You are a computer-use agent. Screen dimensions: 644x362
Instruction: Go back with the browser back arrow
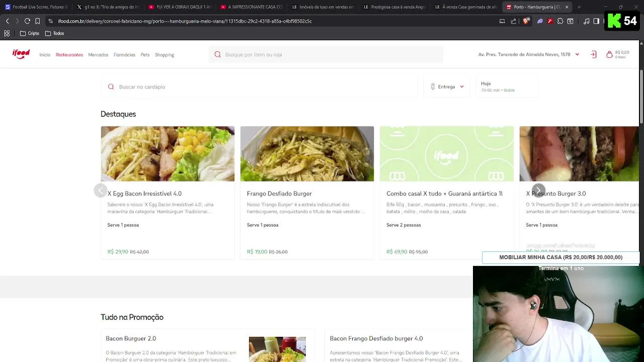click(7, 21)
